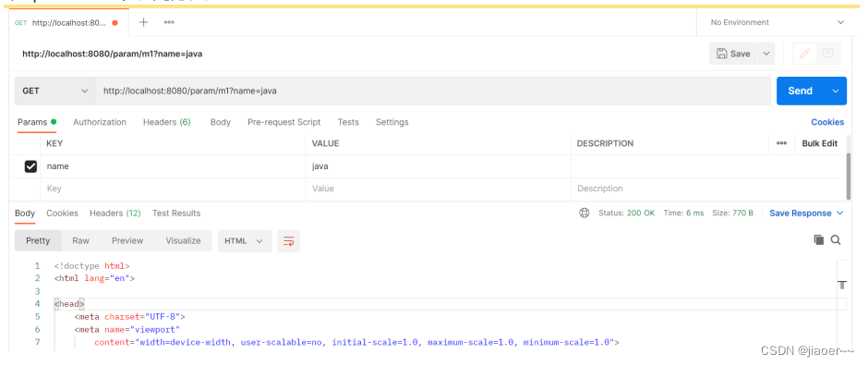The width and height of the screenshot is (868, 366).
Task: Click the java value cell
Action: 438,166
